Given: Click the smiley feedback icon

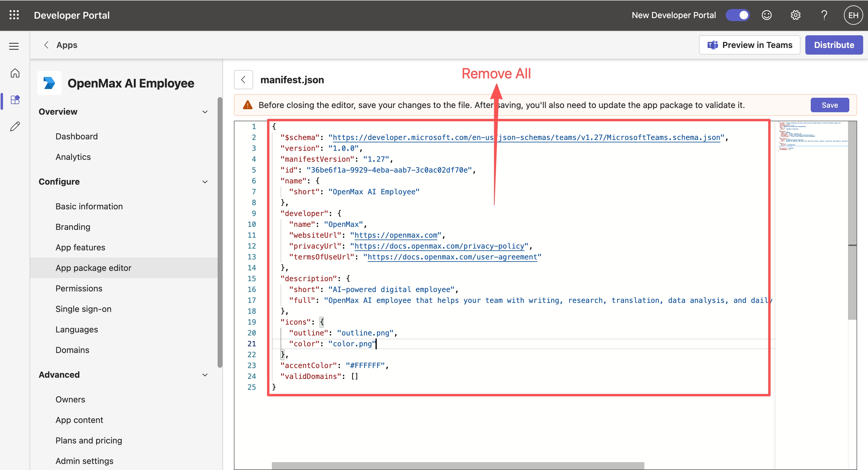Looking at the screenshot, I should [766, 15].
